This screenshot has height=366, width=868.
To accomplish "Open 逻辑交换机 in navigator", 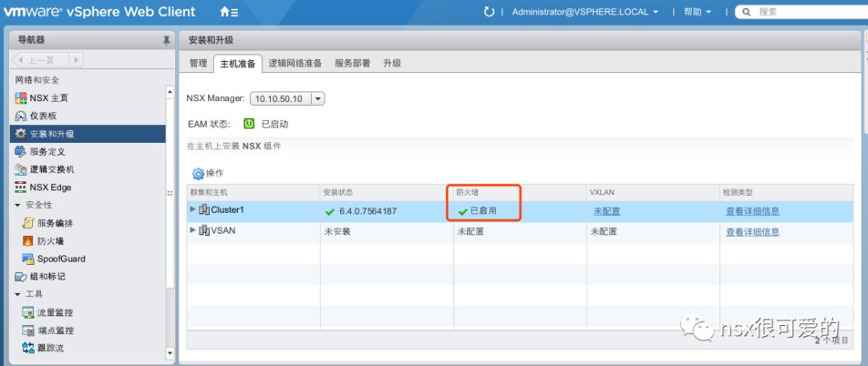I will coord(52,169).
